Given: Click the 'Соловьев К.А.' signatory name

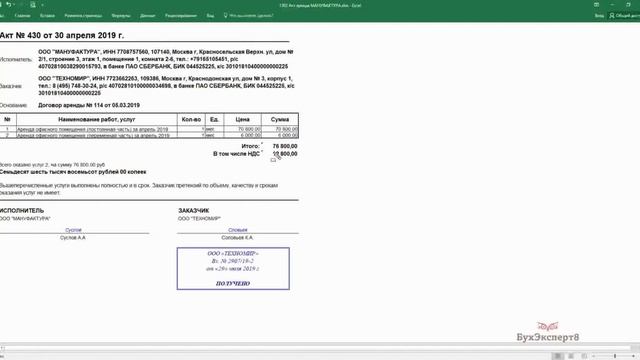Looking at the screenshot, I should click(x=237, y=238).
